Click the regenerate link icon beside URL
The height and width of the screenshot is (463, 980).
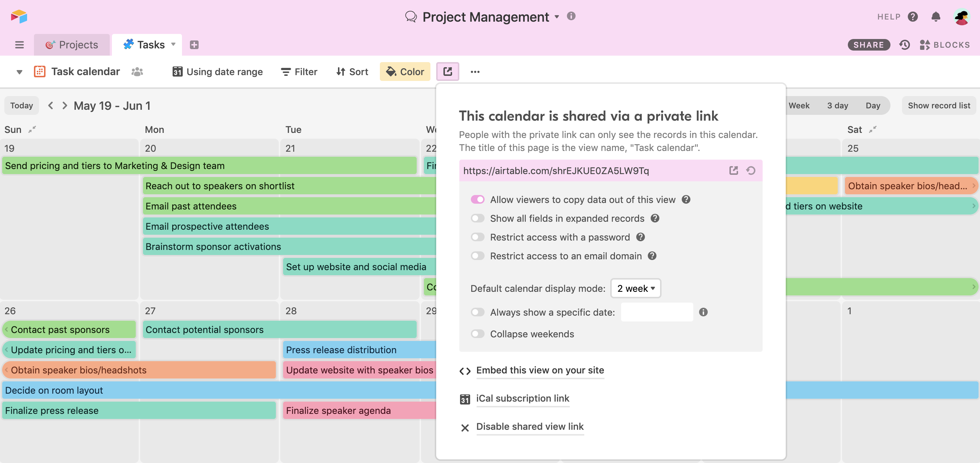pyautogui.click(x=750, y=170)
